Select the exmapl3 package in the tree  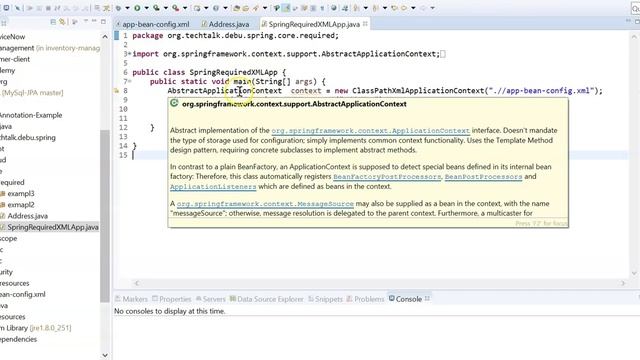(20, 193)
